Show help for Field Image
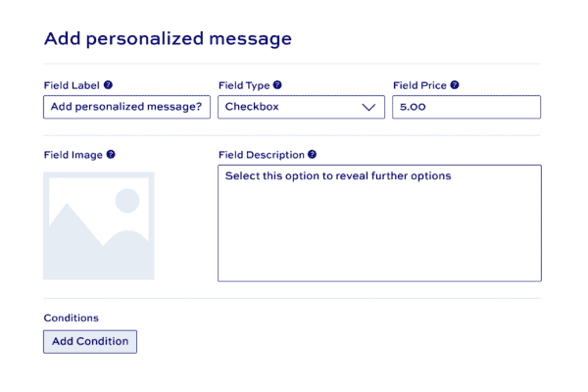Screen dimensions: 588x392 click(111, 154)
